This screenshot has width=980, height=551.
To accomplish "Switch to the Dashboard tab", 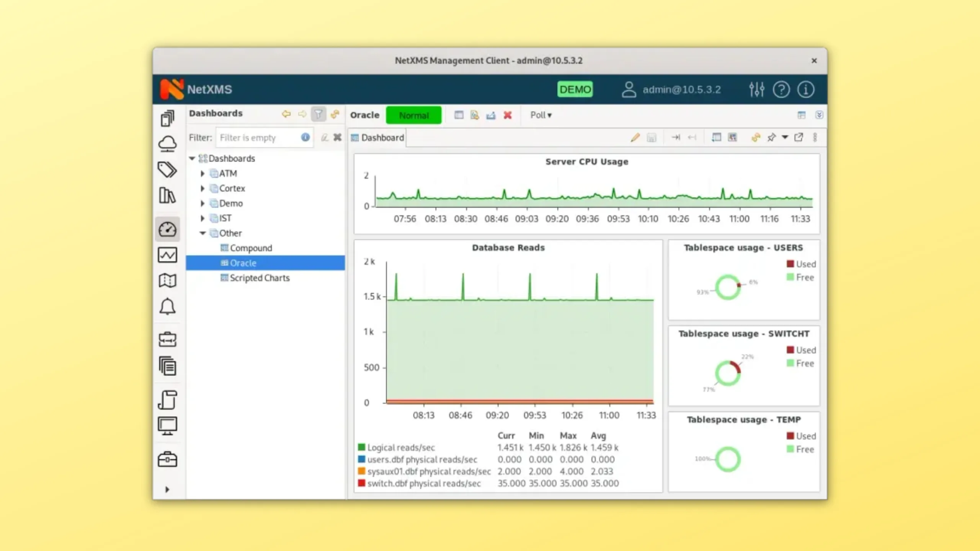I will (x=377, y=138).
